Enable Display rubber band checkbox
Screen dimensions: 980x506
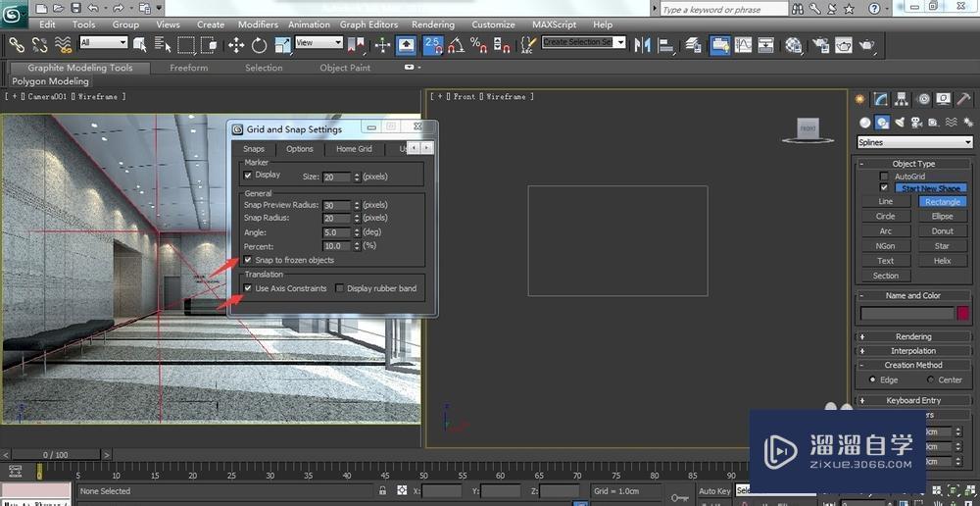340,288
